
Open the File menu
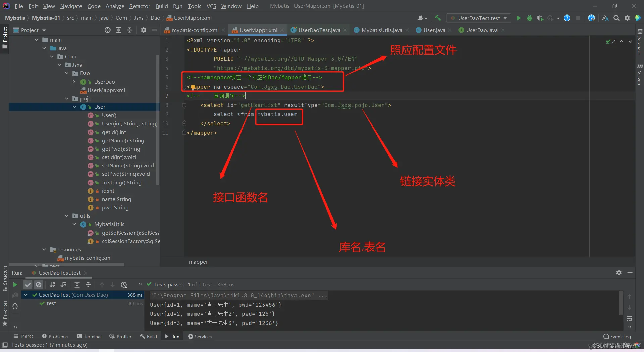[19, 6]
